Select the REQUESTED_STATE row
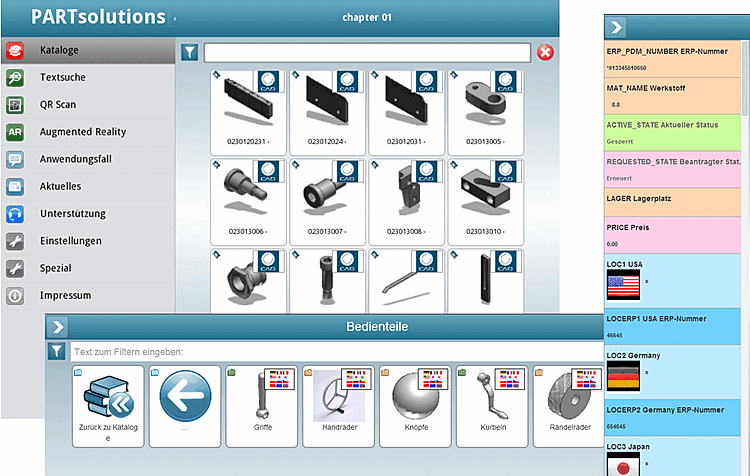 tap(673, 169)
